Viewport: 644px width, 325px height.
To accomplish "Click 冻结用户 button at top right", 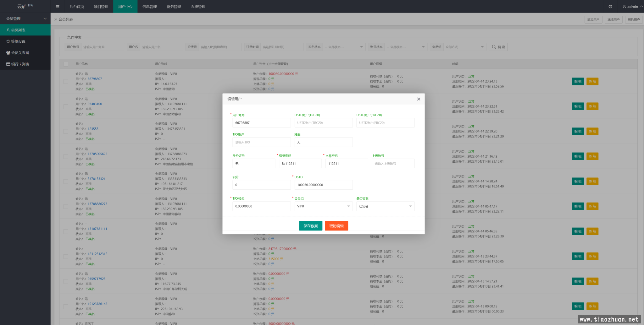I will [613, 19].
